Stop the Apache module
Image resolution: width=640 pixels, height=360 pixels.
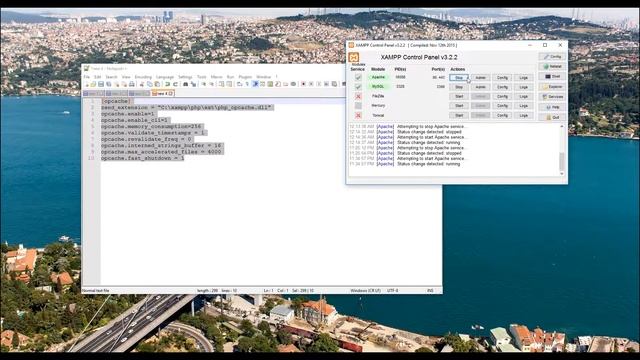459,78
